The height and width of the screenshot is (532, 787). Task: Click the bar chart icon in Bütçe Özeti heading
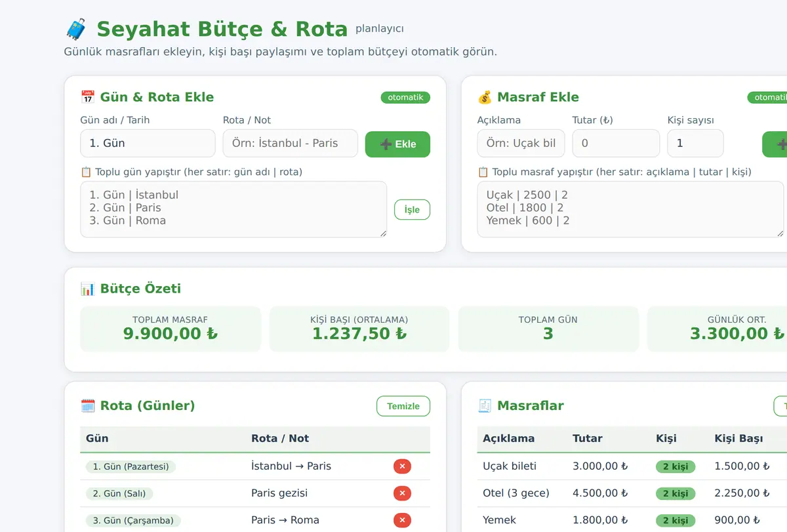pos(88,289)
